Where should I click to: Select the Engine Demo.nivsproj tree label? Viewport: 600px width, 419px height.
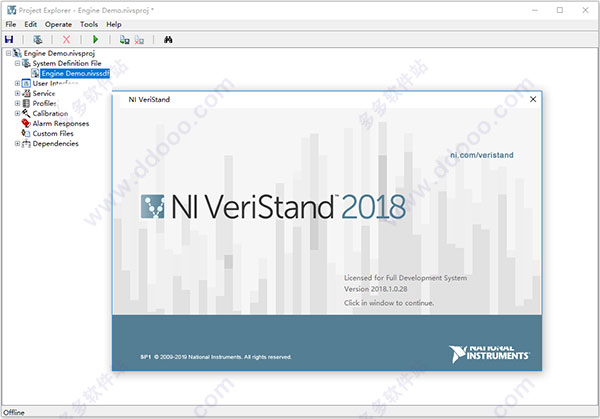click(59, 53)
